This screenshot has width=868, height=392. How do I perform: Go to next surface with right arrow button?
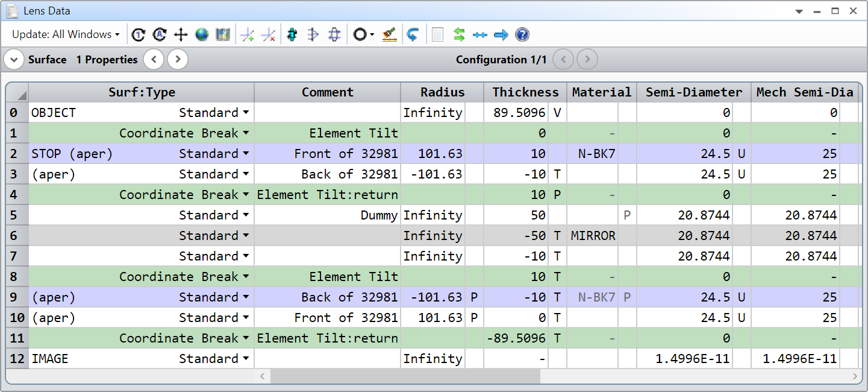pyautogui.click(x=178, y=59)
